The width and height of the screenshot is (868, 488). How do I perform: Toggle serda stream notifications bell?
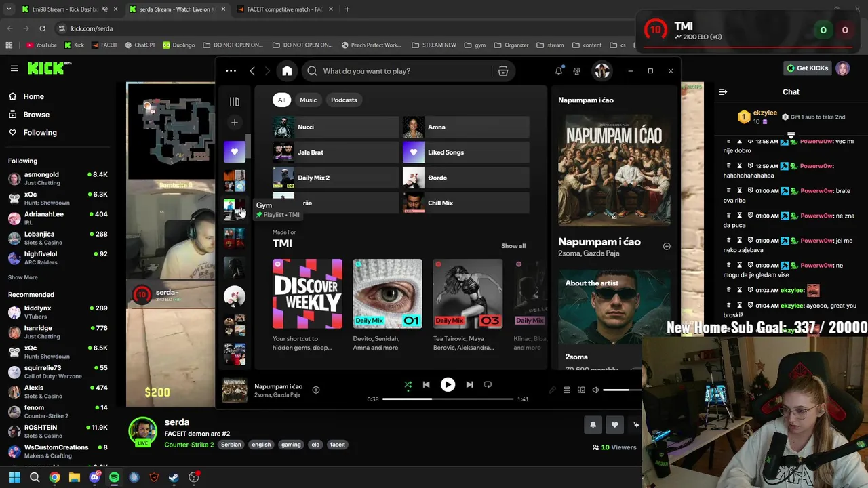(593, 424)
